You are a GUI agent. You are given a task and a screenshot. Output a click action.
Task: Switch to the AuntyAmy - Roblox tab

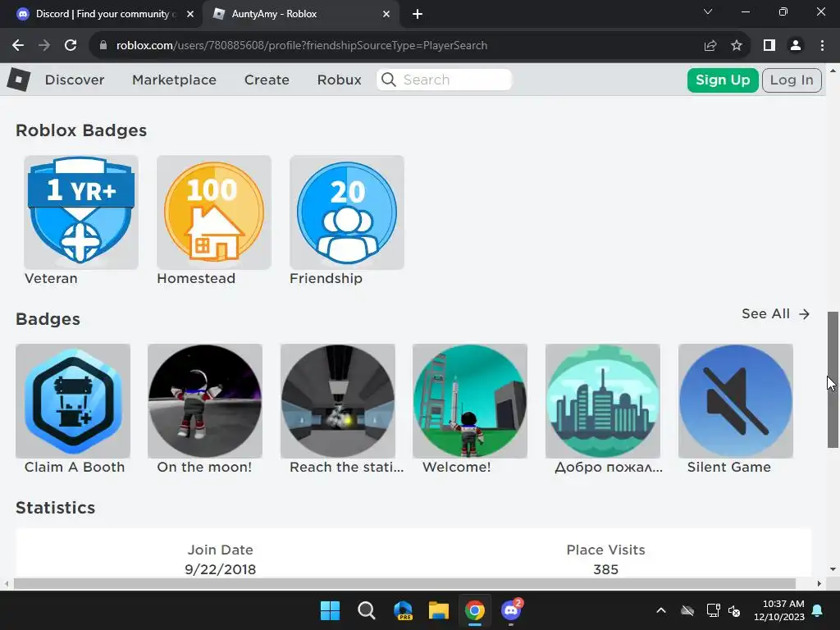[x=300, y=15]
